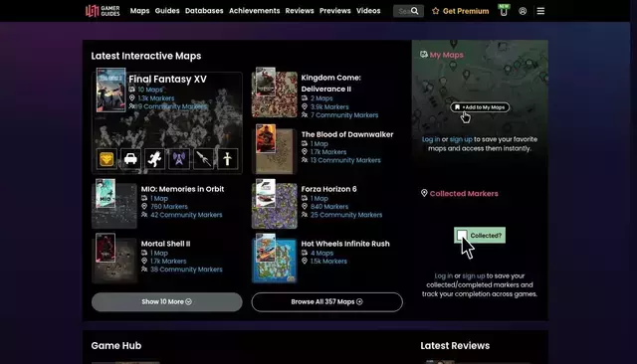Open the Guides menu
Image resolution: width=637 pixels, height=364 pixels.
(167, 11)
